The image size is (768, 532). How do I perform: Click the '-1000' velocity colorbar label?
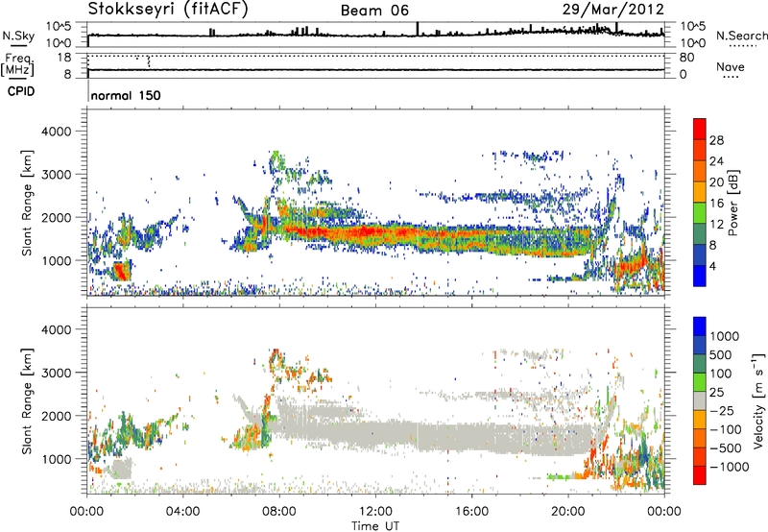coord(729,467)
